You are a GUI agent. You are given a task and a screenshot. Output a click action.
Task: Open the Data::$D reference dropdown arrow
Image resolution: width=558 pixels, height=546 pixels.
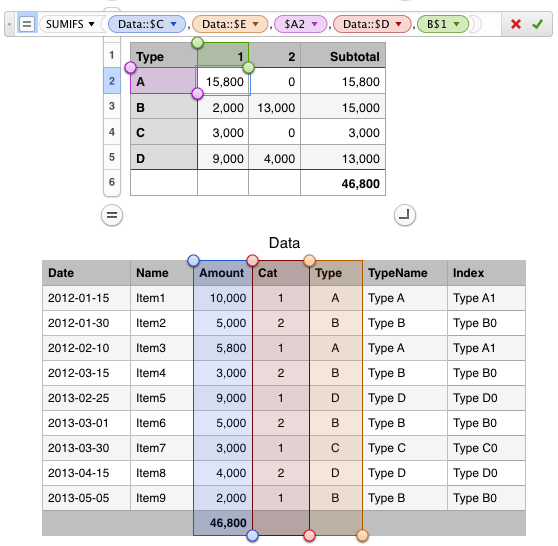[x=399, y=24]
